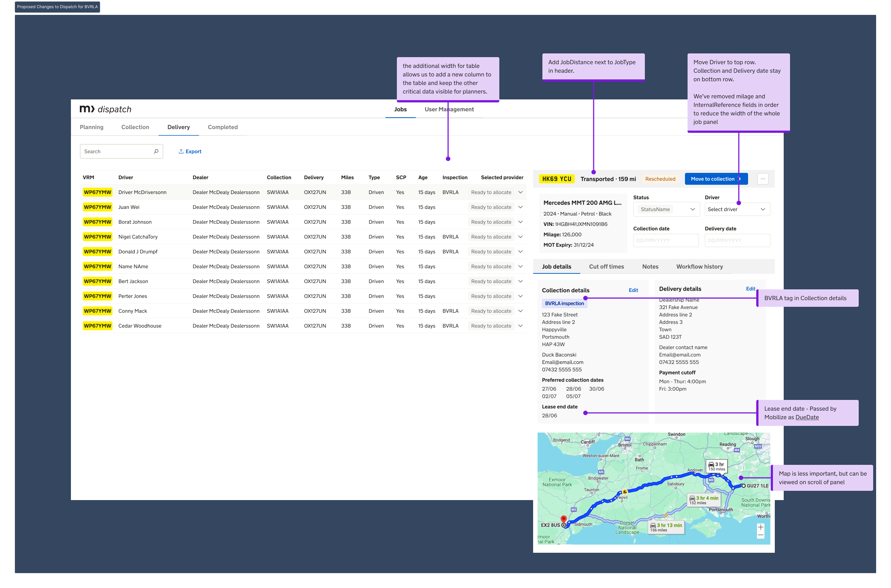Viewport: 891px width, 588px height.
Task: Select the 3 hr 13 min route label
Action: tap(666, 527)
